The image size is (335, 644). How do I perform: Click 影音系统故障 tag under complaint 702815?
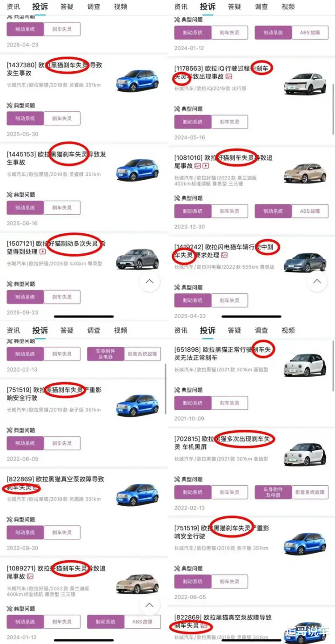(x=310, y=492)
